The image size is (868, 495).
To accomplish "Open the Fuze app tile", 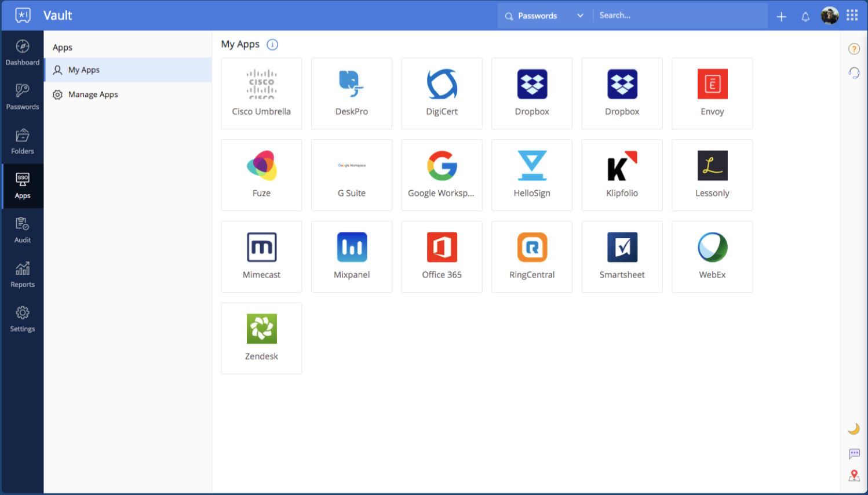I will pyautogui.click(x=261, y=175).
